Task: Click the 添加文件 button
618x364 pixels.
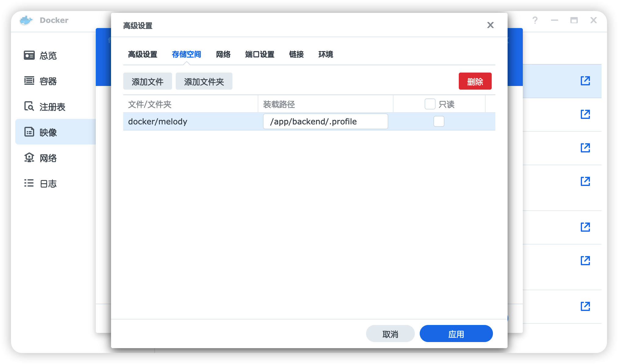Action: tap(148, 81)
